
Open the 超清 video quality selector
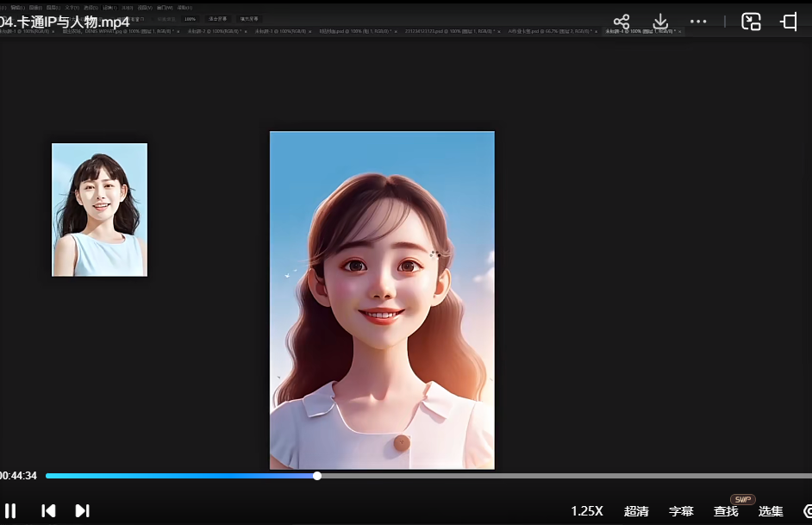[636, 511]
